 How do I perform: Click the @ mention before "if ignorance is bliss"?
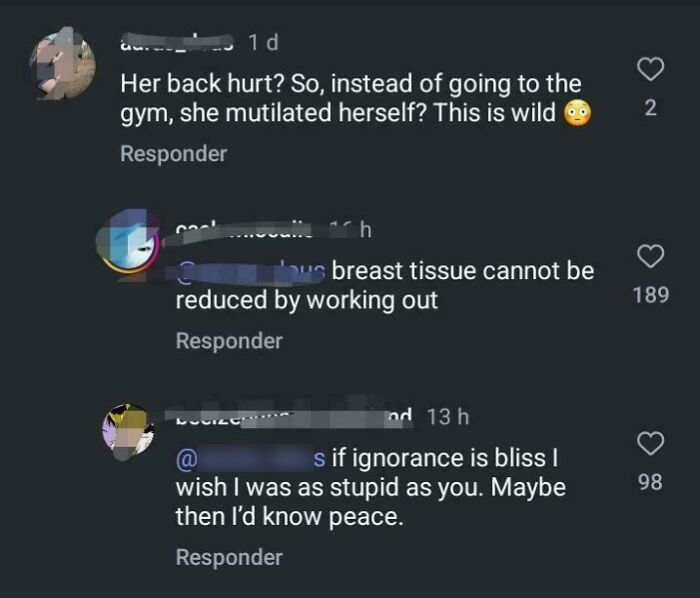[250, 460]
